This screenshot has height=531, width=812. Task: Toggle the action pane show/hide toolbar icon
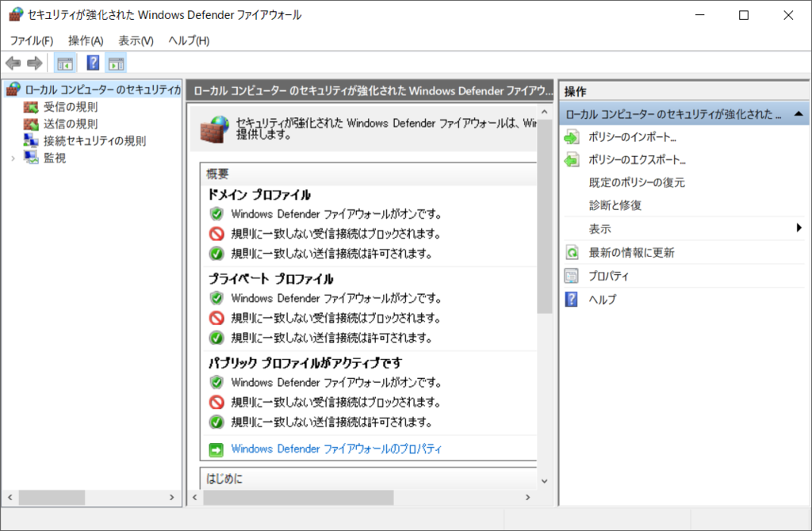pos(116,63)
